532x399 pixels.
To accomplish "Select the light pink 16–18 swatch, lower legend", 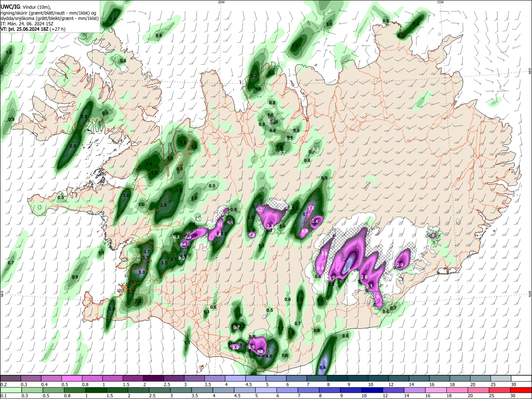I will point(436,390).
